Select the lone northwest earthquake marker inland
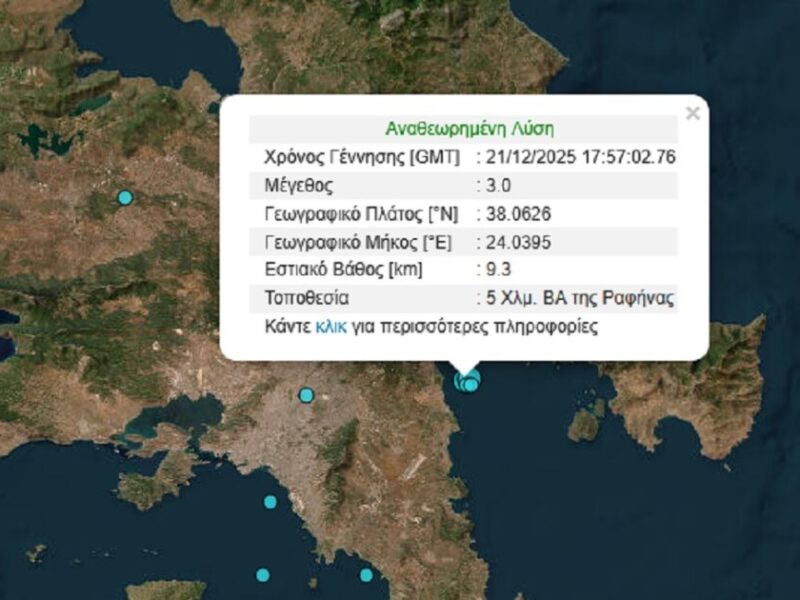 click(x=125, y=198)
